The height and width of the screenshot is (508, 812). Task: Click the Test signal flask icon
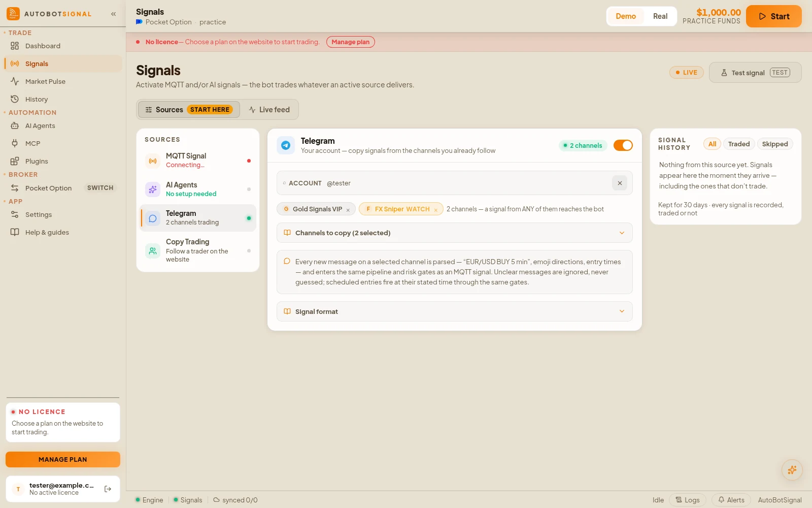pos(724,73)
